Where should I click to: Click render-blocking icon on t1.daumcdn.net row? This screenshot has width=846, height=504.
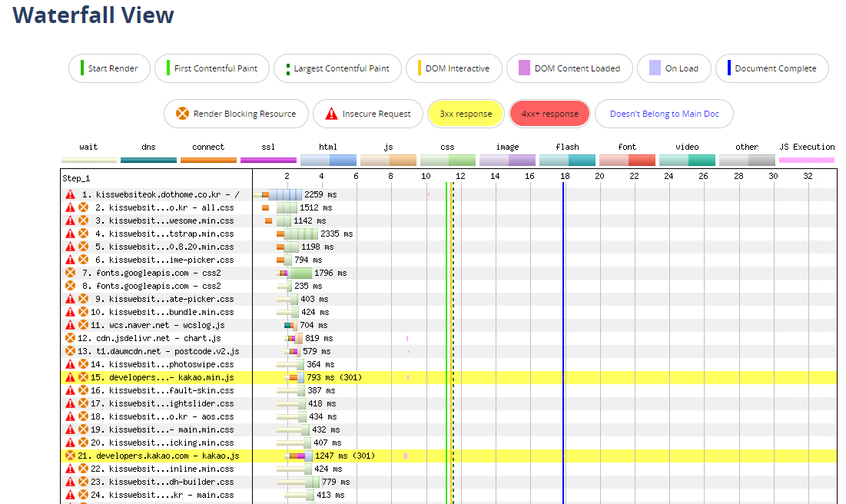[71, 351]
